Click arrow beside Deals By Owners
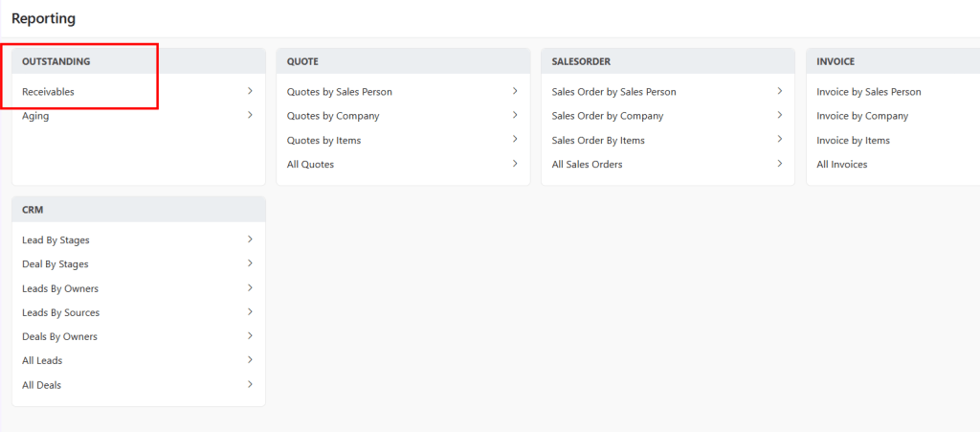The width and height of the screenshot is (980, 432). point(250,336)
